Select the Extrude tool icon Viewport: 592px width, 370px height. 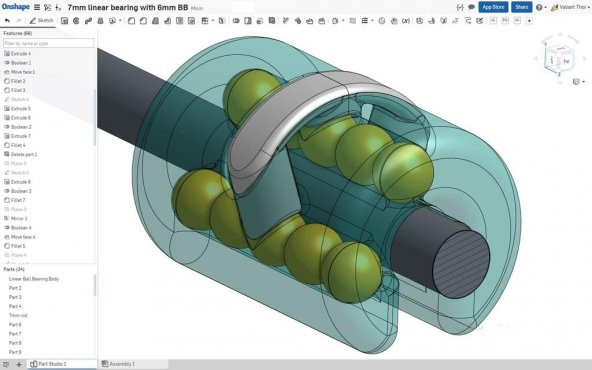(65, 21)
